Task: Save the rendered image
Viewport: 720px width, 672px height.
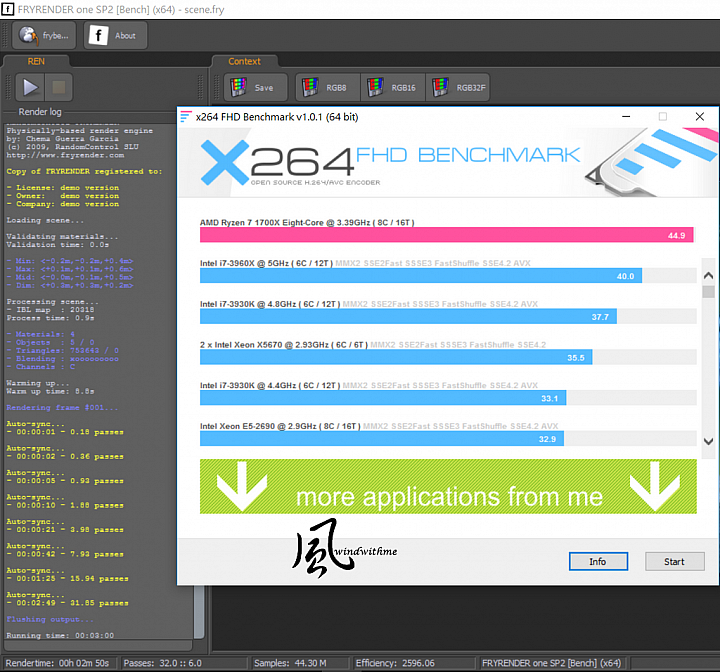Action: pyautogui.click(x=256, y=87)
